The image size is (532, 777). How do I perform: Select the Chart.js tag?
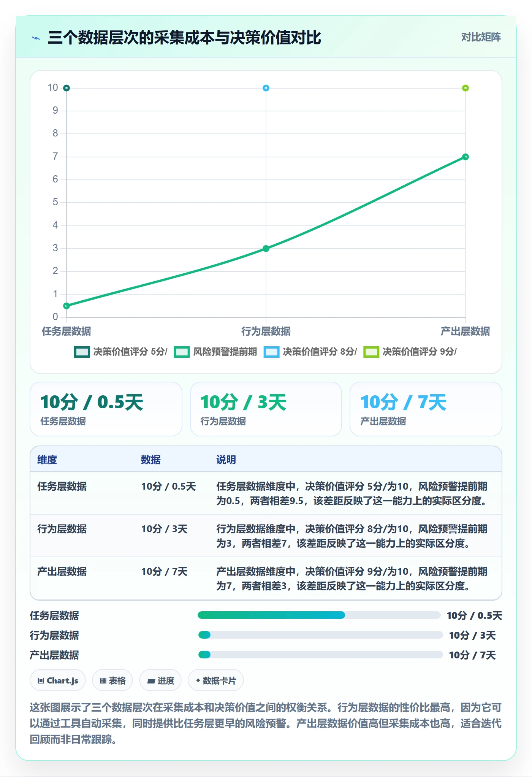58,680
